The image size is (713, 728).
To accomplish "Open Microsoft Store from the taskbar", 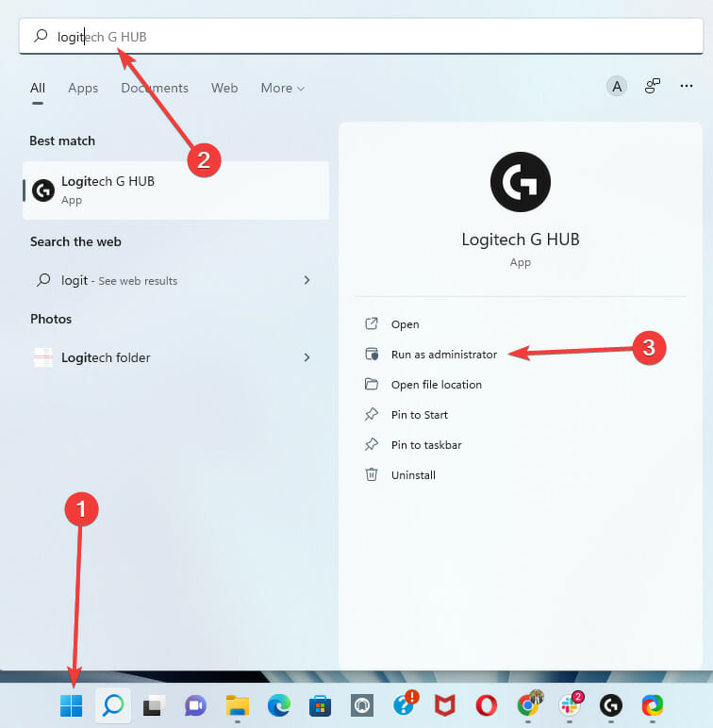I will (321, 706).
